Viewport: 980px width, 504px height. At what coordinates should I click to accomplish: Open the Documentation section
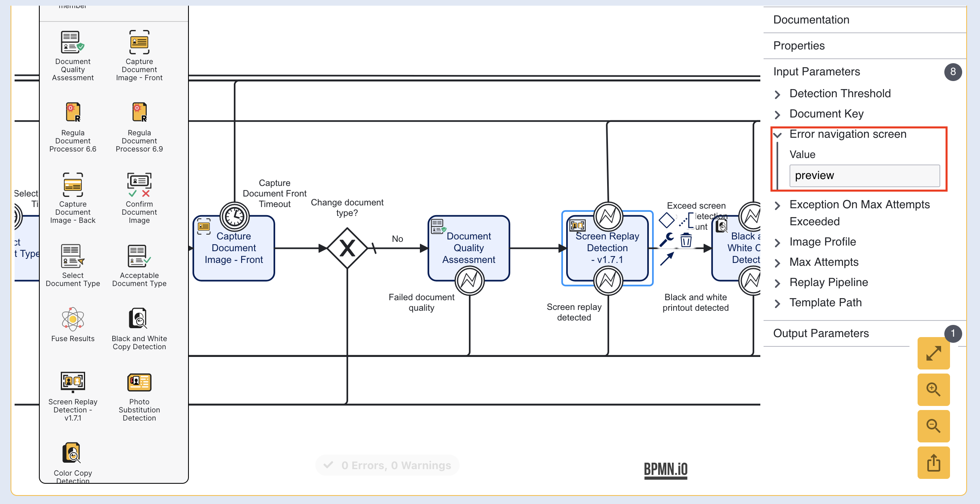point(811,20)
